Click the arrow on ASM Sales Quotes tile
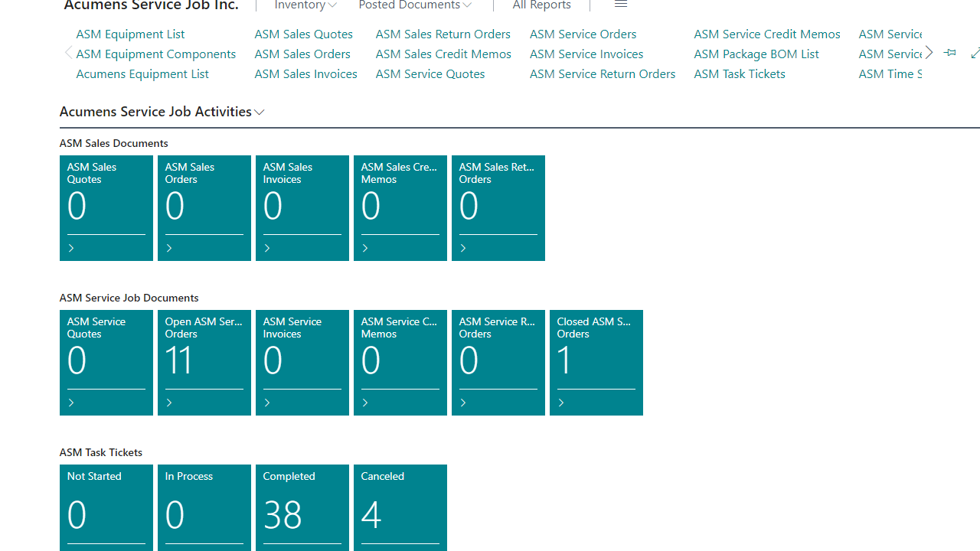This screenshot has height=551, width=980. click(x=71, y=248)
